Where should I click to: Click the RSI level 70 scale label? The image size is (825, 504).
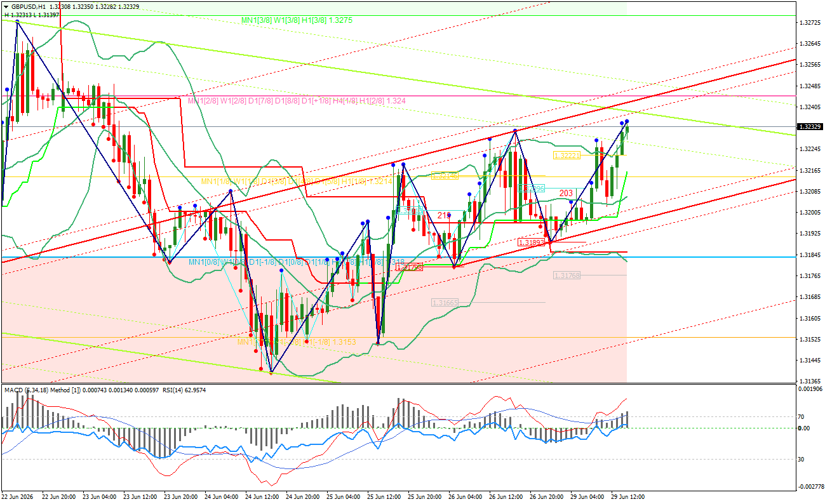click(x=802, y=417)
